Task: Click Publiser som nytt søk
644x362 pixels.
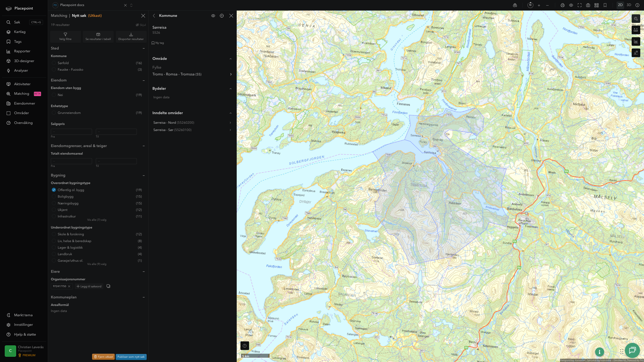Action: [131, 357]
